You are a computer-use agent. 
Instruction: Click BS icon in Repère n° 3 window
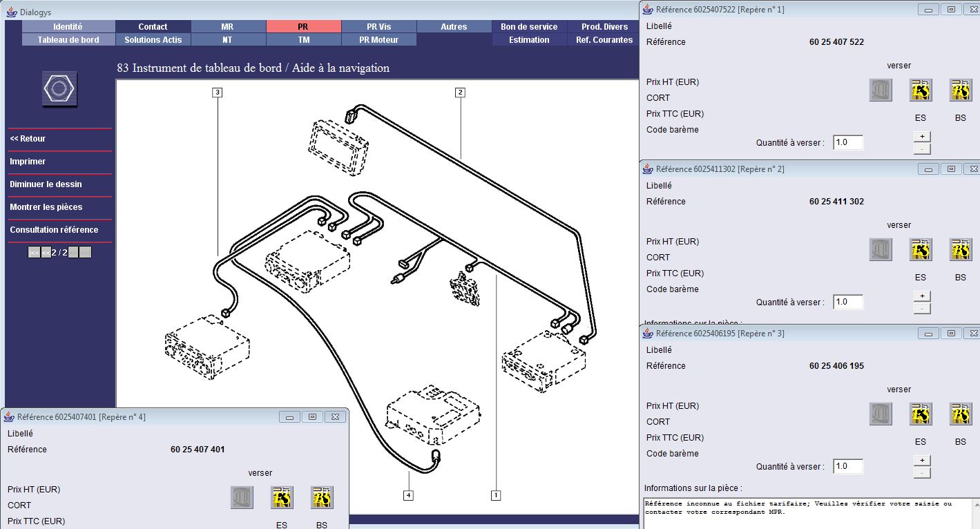pyautogui.click(x=961, y=414)
